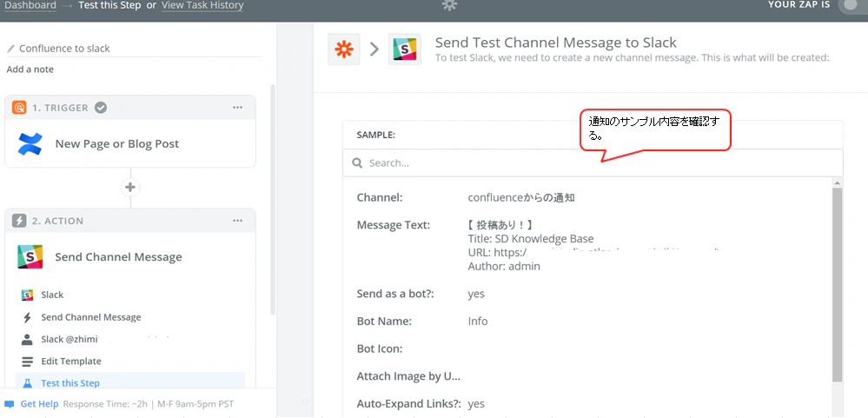Viewport: 868px width, 418px height.
Task: Click the Attach Image by U... label
Action: pos(408,376)
